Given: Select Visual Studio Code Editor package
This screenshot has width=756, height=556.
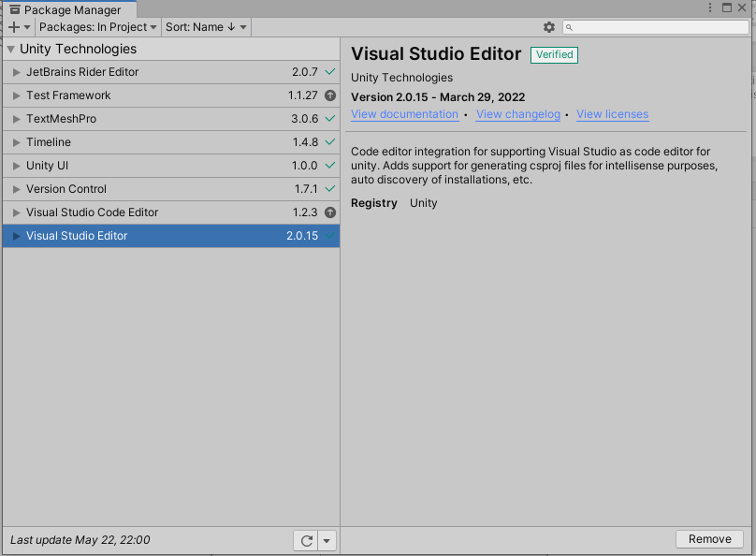Looking at the screenshot, I should click(x=171, y=212).
